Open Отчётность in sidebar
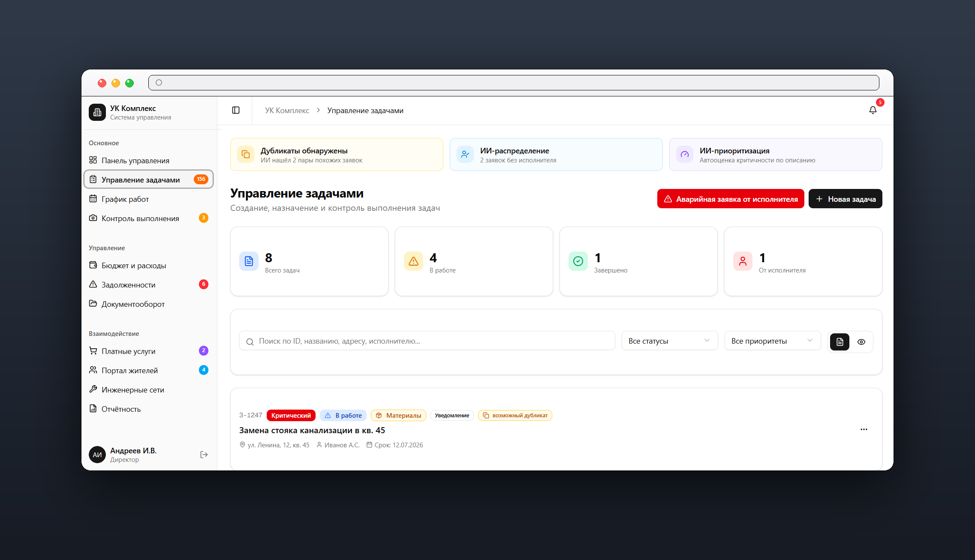Image resolution: width=975 pixels, height=560 pixels. click(148, 409)
